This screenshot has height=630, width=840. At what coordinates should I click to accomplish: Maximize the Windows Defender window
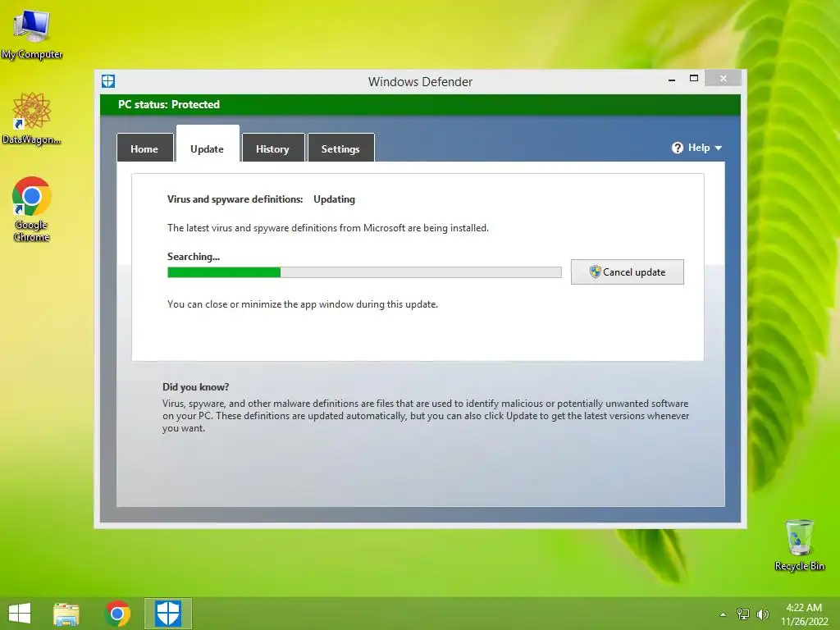tap(694, 78)
